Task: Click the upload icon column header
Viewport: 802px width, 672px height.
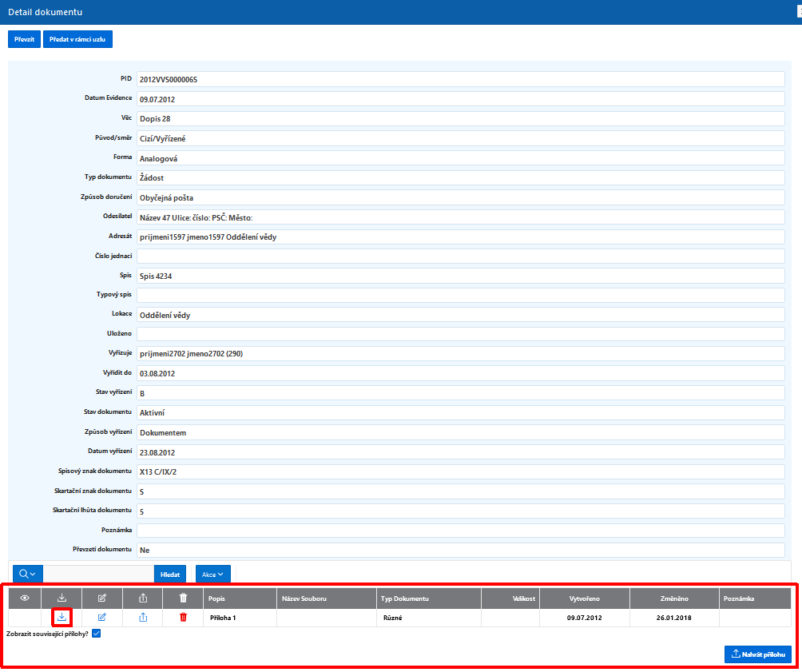Action: tap(143, 598)
